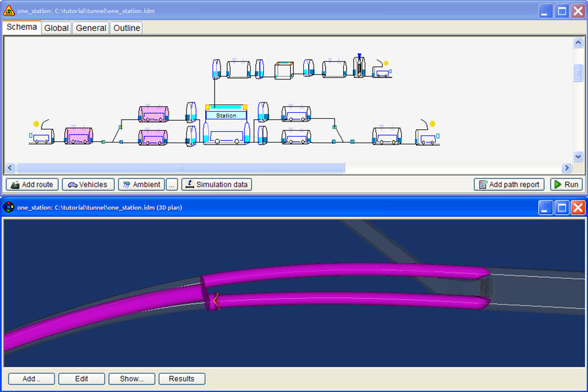
Task: Click the application icon in the schema window title bar
Action: click(9, 11)
